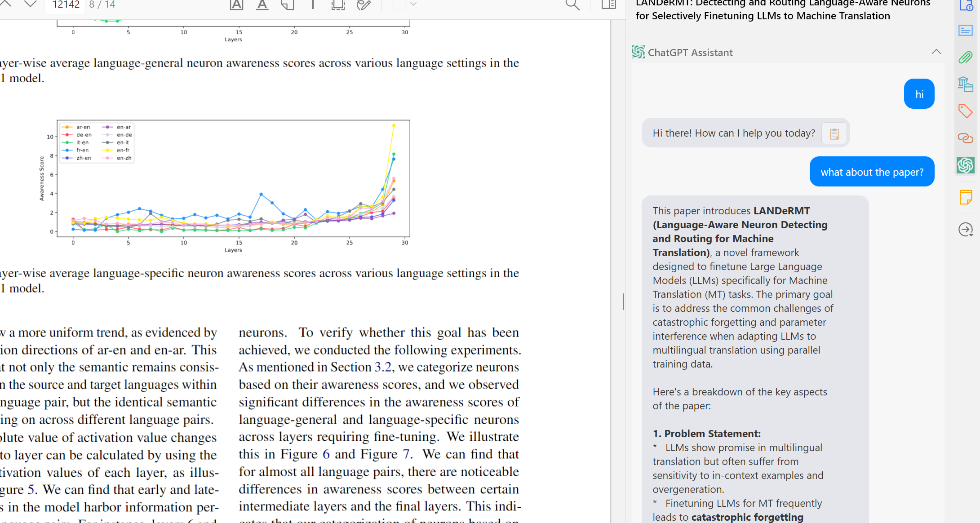Select the Area selection tool
Screen dimensions: 980x523
click(x=338, y=4)
